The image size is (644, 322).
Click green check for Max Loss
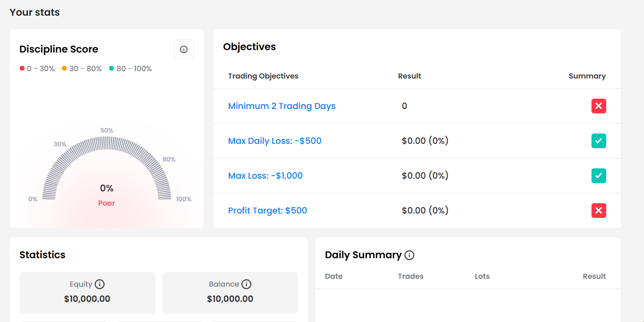coord(599,176)
